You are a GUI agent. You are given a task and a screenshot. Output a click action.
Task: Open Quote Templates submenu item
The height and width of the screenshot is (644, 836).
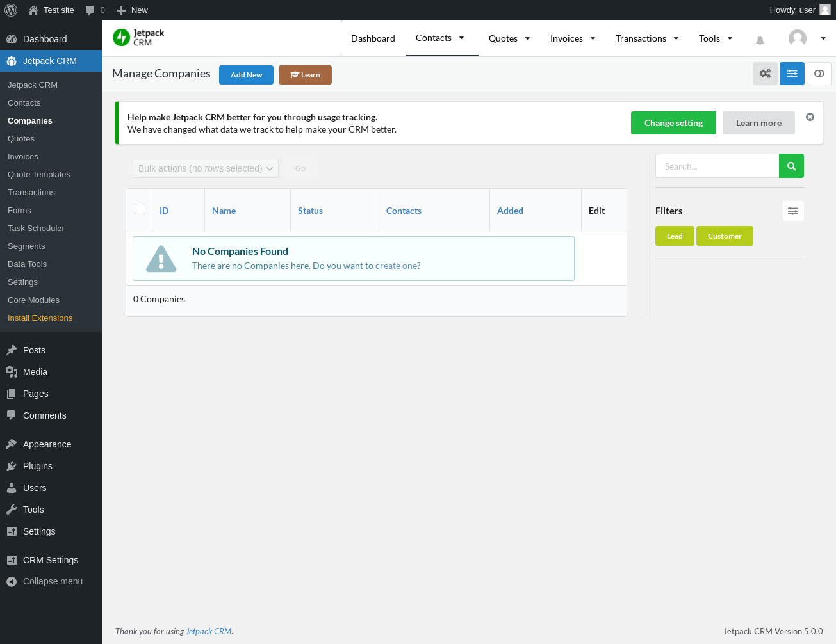point(51,174)
